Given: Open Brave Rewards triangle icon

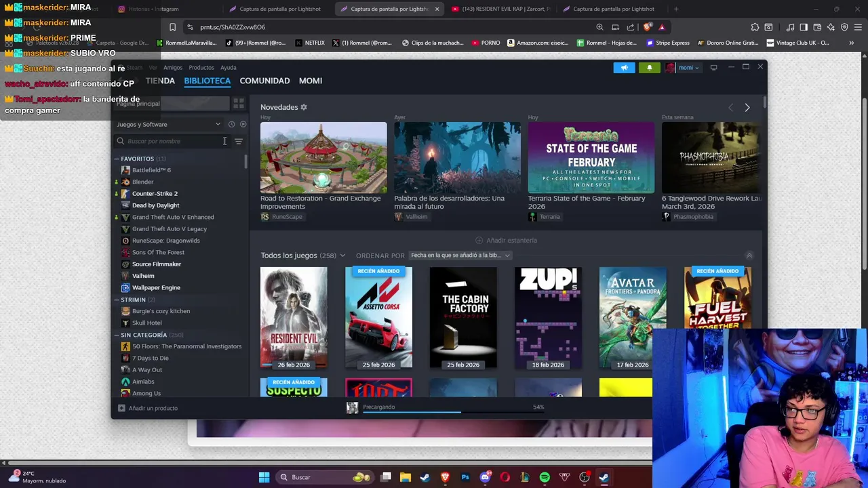Looking at the screenshot, I should coord(662,27).
